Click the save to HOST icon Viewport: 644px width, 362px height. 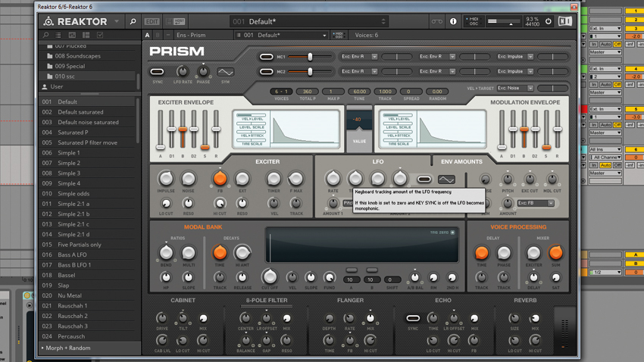(x=175, y=21)
